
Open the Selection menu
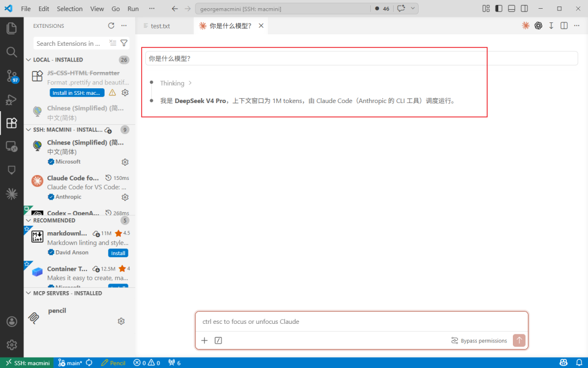coord(70,9)
